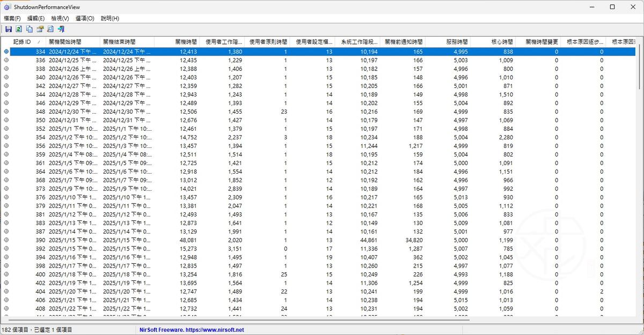Click the Save selected items toolbar icon
Screen dimensions: 644x335
[x=8, y=29]
